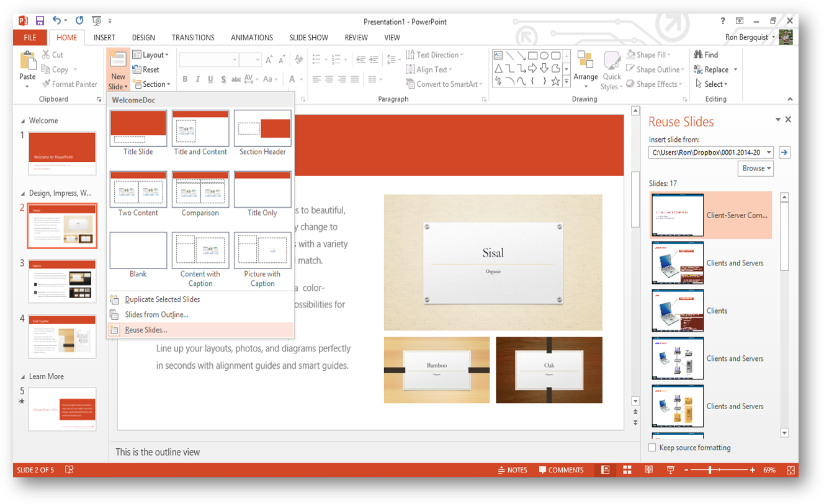Increase font size with larger A icon
This screenshot has height=504, width=824.
click(x=269, y=60)
